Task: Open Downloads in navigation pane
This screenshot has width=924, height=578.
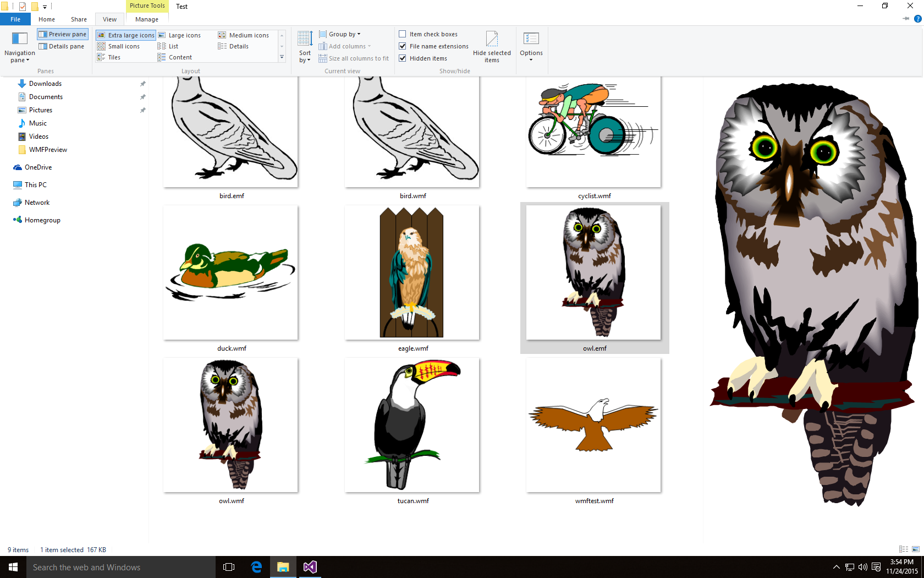Action: tap(45, 84)
